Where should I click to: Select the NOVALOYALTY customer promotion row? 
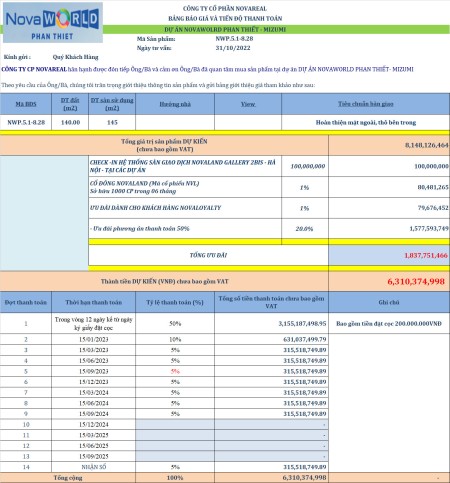click(x=269, y=208)
